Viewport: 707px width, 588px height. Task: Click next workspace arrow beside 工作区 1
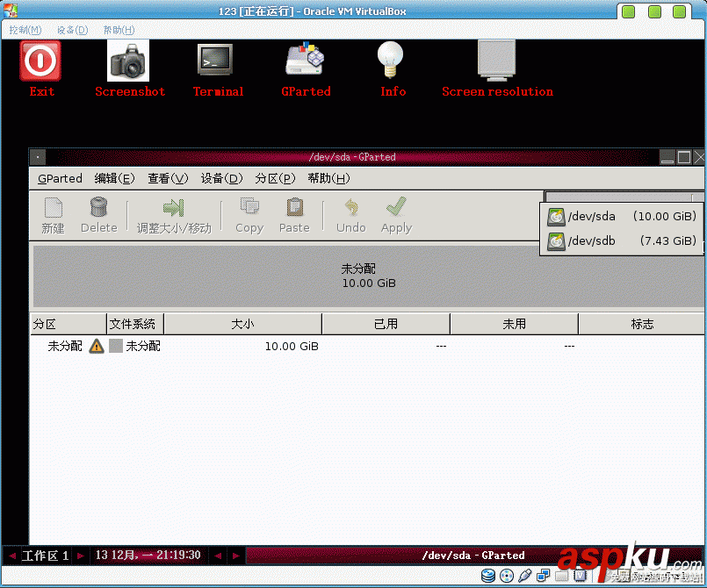tap(81, 556)
